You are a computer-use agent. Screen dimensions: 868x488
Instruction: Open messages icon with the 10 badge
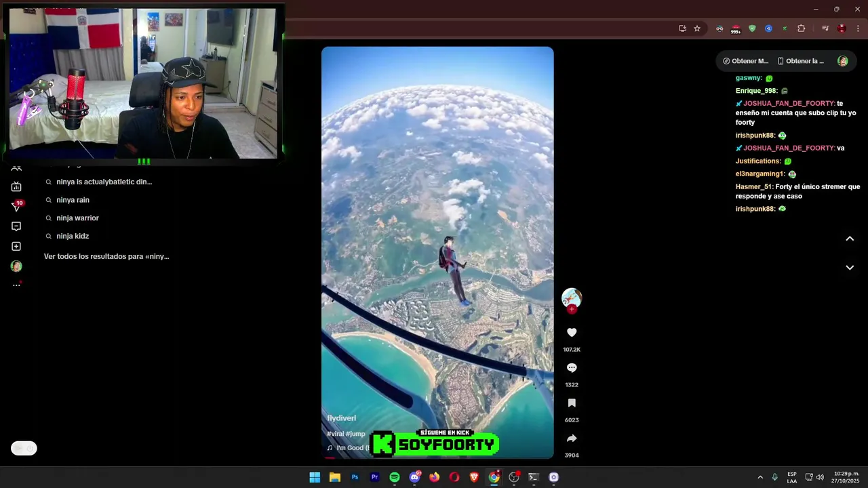(x=17, y=206)
